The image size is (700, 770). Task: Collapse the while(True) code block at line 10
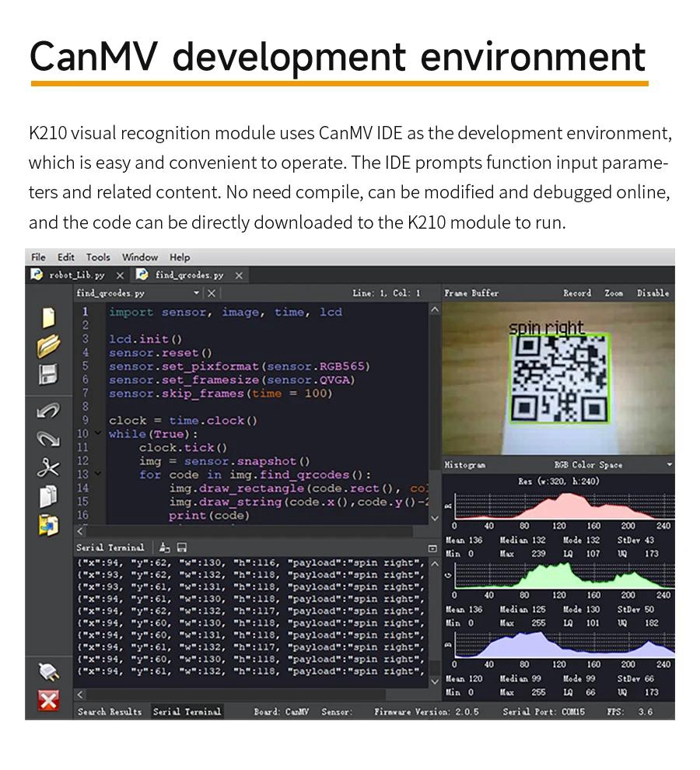pyautogui.click(x=97, y=433)
